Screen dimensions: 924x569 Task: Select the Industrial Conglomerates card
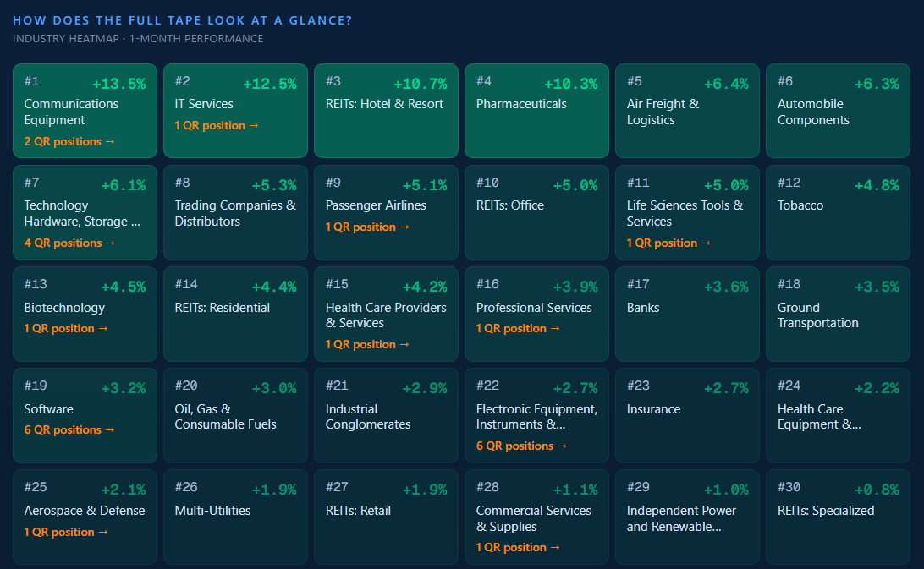pyautogui.click(x=386, y=415)
